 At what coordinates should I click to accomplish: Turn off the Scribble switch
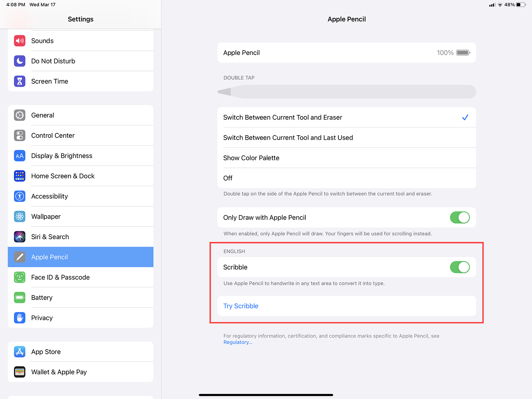(x=460, y=267)
